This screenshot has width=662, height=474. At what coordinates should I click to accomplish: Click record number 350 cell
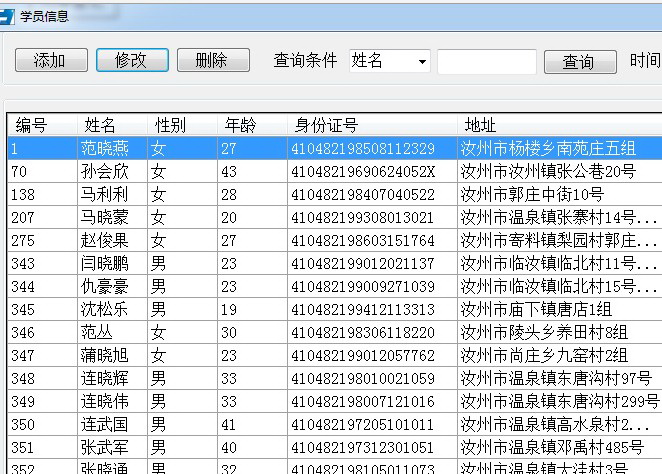click(x=42, y=424)
